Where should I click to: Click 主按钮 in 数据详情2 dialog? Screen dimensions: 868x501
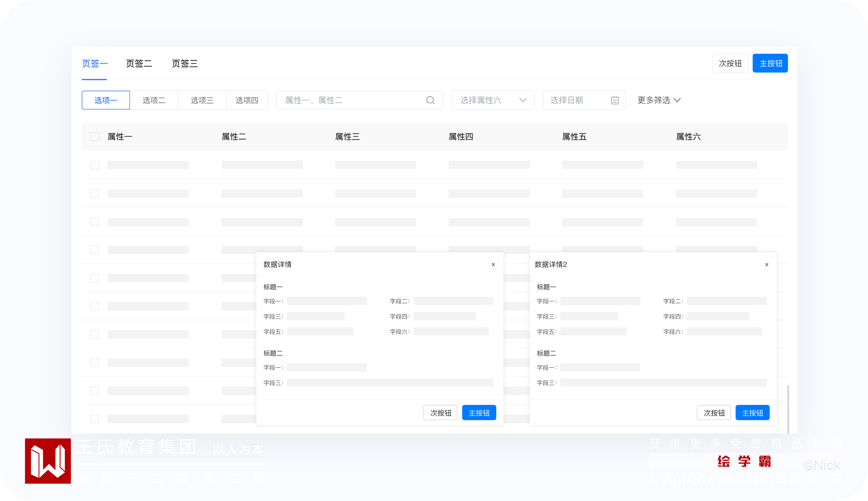tap(752, 413)
